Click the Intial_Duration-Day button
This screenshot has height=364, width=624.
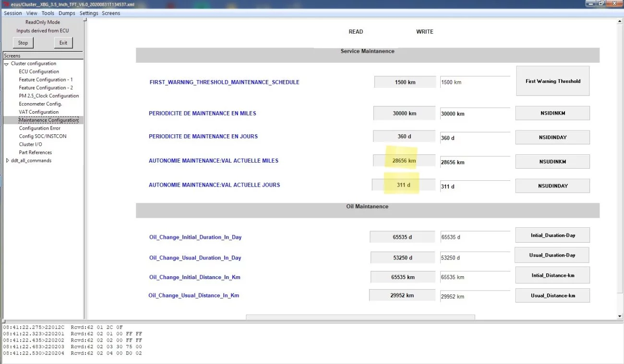(x=552, y=235)
